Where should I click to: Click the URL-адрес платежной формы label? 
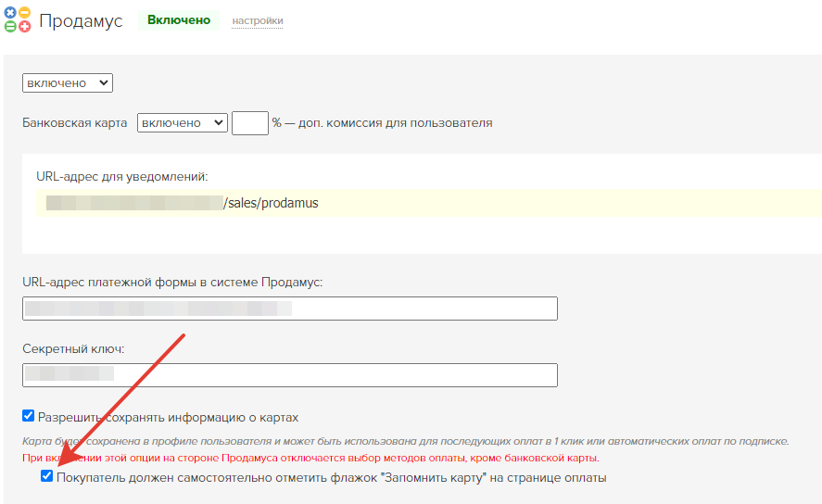click(172, 283)
